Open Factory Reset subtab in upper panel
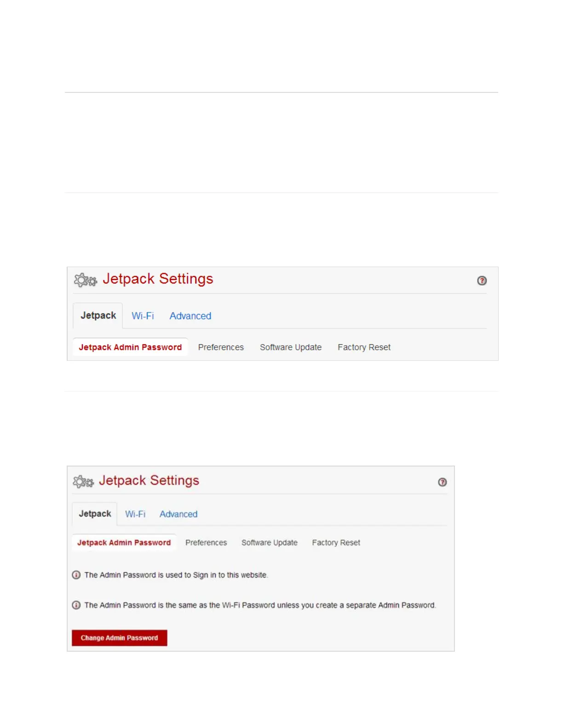 364,347
